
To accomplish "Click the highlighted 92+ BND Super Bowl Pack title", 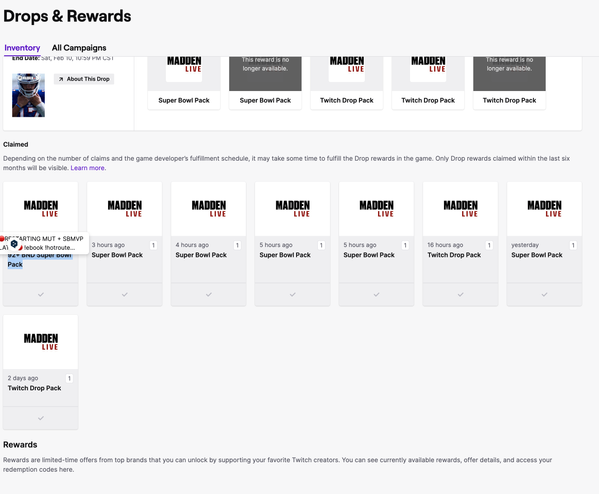I will point(40,260).
